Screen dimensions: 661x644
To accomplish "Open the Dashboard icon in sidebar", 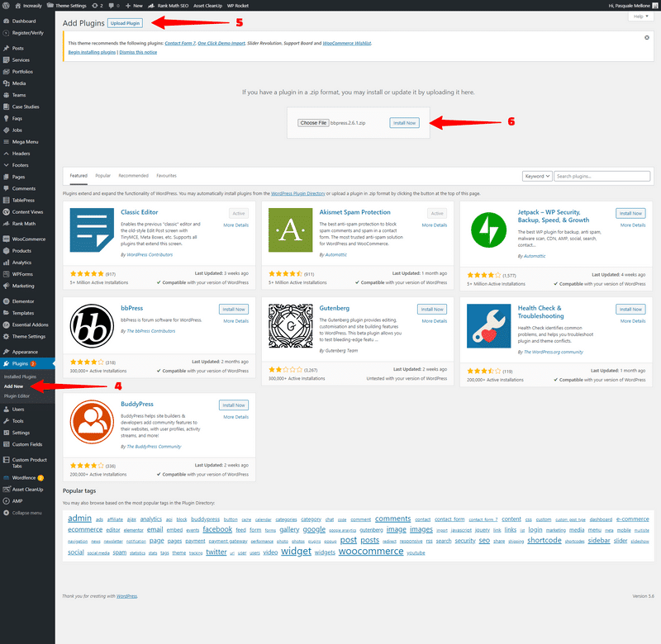I will tap(6, 21).
